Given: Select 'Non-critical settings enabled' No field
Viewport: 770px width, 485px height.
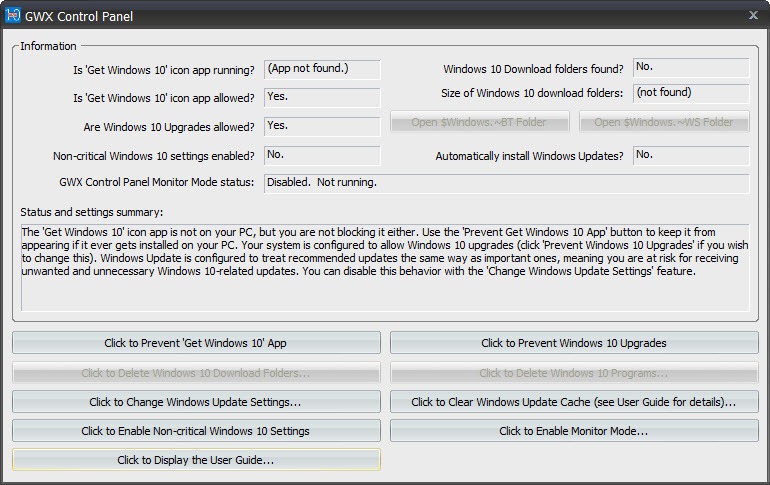Looking at the screenshot, I should [x=322, y=155].
